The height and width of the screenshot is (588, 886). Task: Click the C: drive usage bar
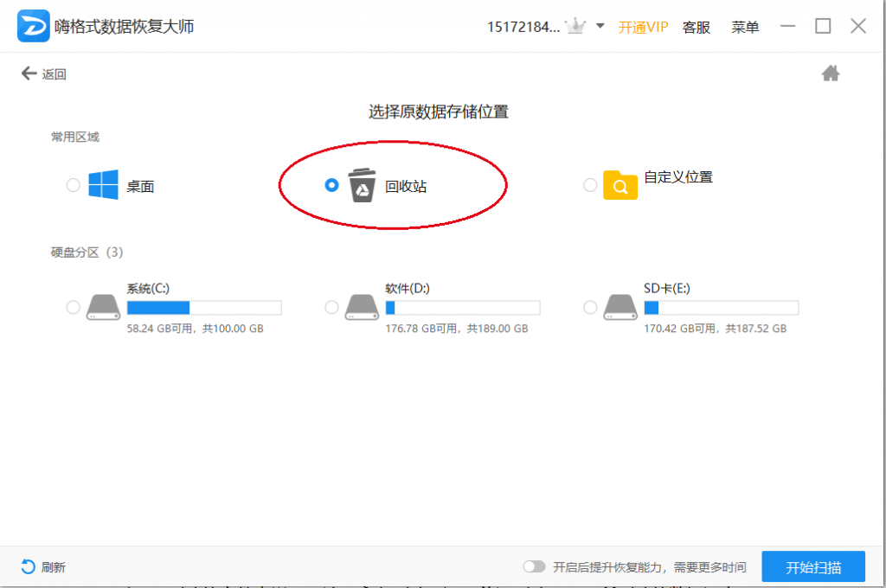204,307
